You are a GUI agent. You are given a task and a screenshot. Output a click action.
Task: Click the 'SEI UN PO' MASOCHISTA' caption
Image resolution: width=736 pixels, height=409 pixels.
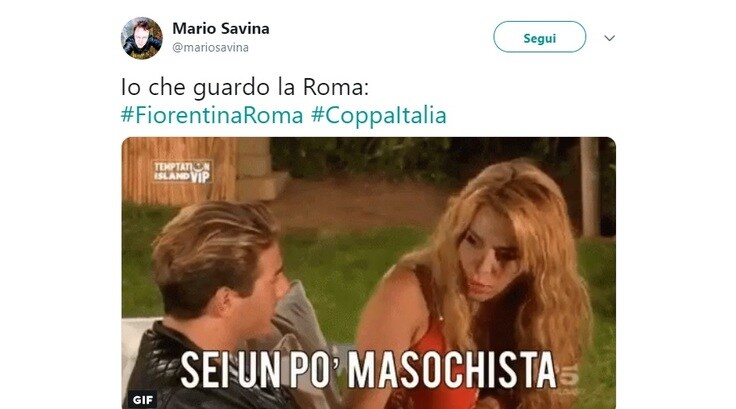368,370
